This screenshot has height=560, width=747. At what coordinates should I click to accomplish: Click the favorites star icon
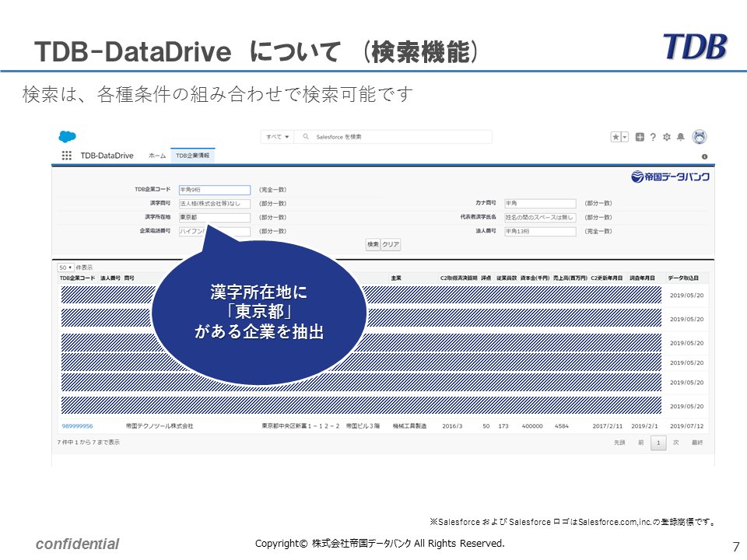615,137
